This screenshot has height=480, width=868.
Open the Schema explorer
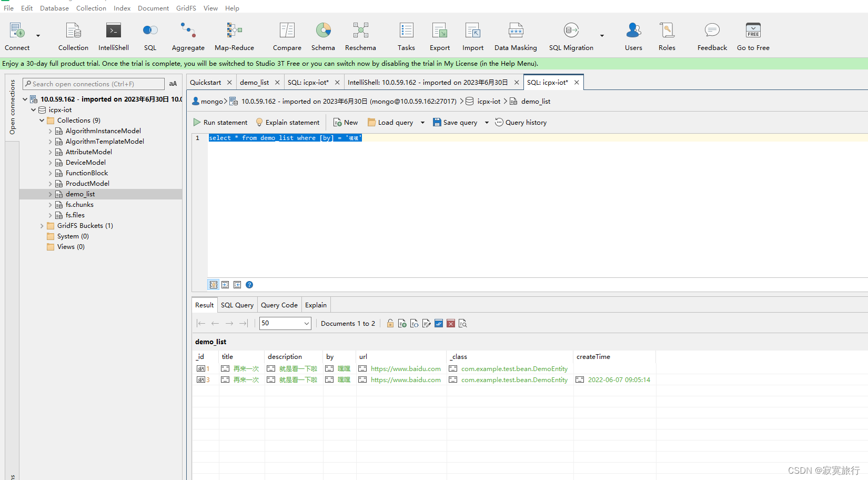(323, 36)
